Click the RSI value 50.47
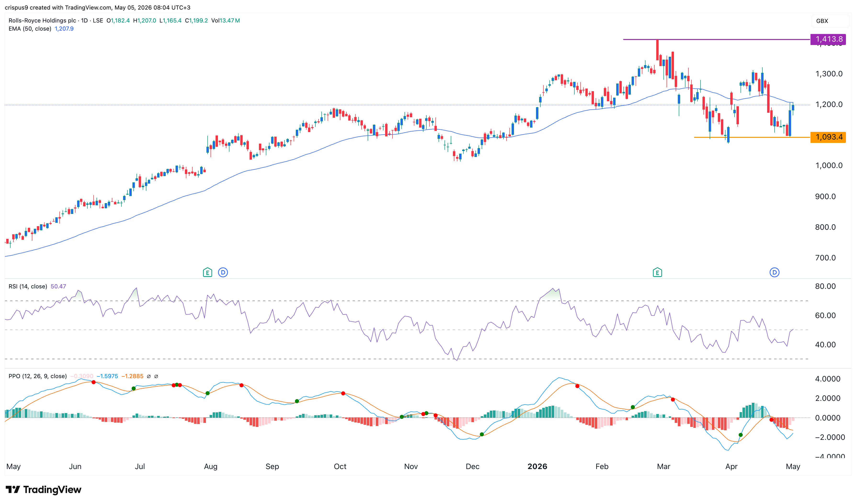856x504 pixels. (58, 287)
